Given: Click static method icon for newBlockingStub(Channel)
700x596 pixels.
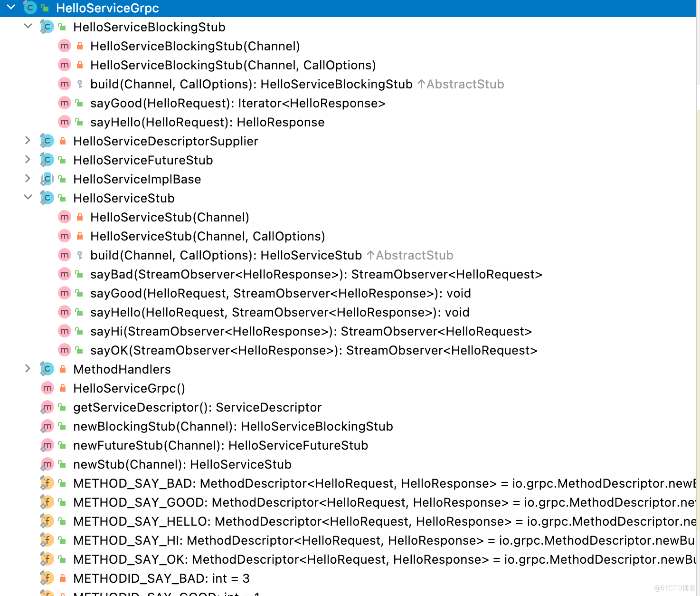Looking at the screenshot, I should (47, 426).
